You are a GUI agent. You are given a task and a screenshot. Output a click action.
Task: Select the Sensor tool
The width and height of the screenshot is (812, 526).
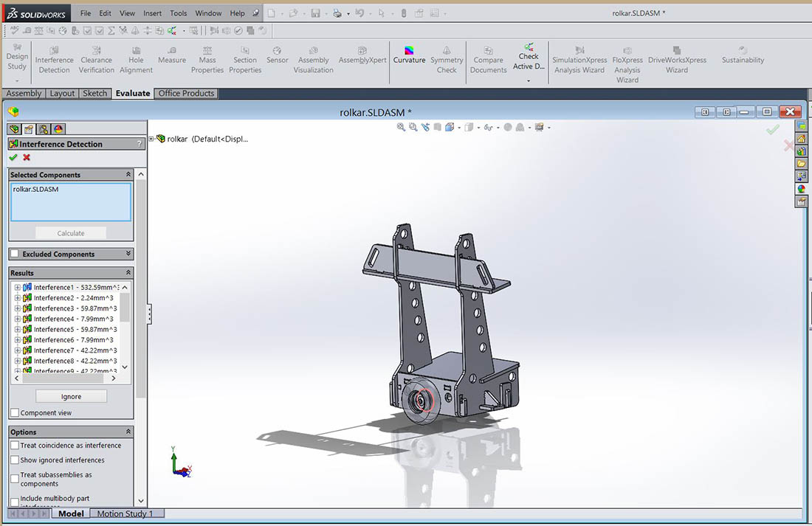[277, 55]
